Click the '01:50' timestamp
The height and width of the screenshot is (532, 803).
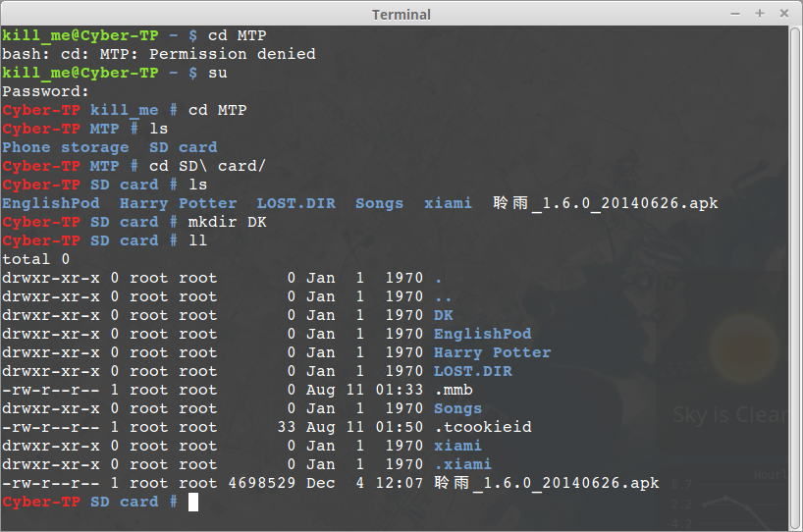click(400, 427)
